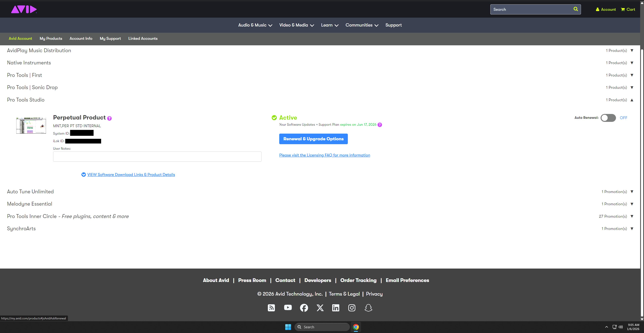The width and height of the screenshot is (644, 333).
Task: Open the Linked Accounts tab
Action: 143,39
